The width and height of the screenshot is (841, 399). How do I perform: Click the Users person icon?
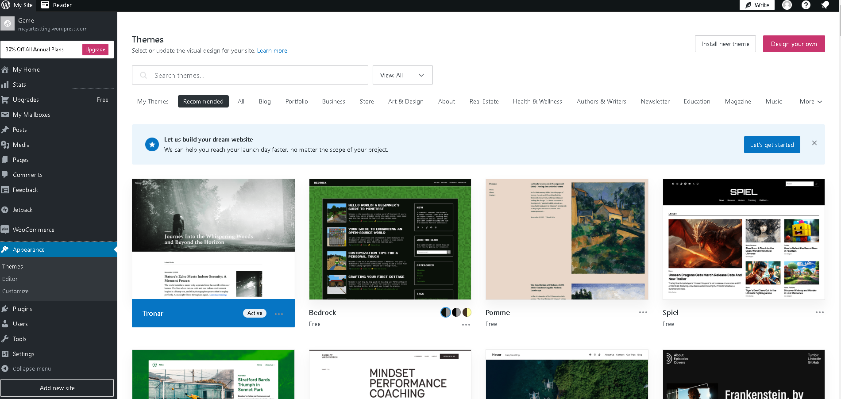[x=5, y=324]
